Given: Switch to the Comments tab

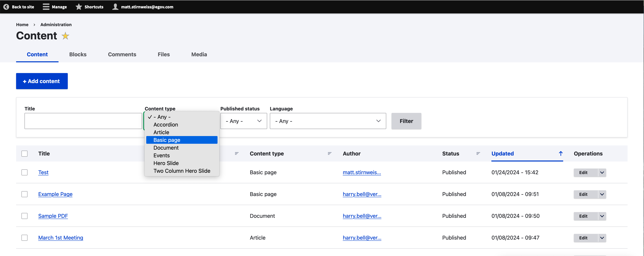Looking at the screenshot, I should 122,54.
